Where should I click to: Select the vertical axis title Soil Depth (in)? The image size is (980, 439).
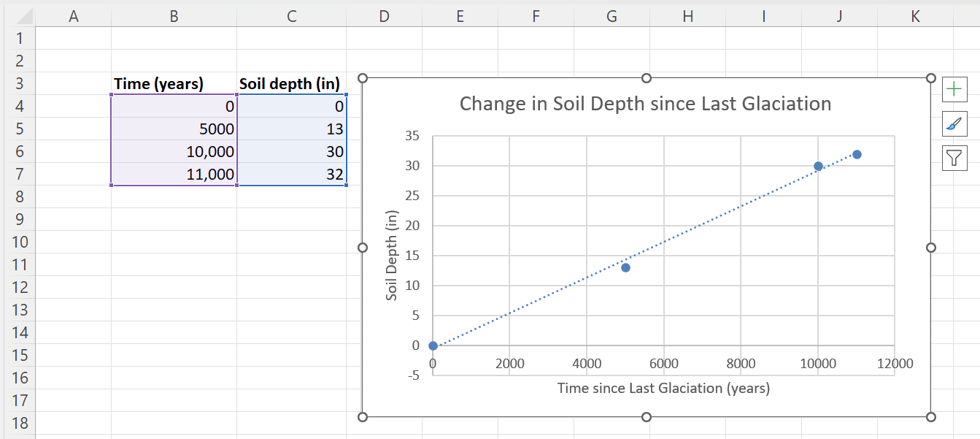point(393,256)
